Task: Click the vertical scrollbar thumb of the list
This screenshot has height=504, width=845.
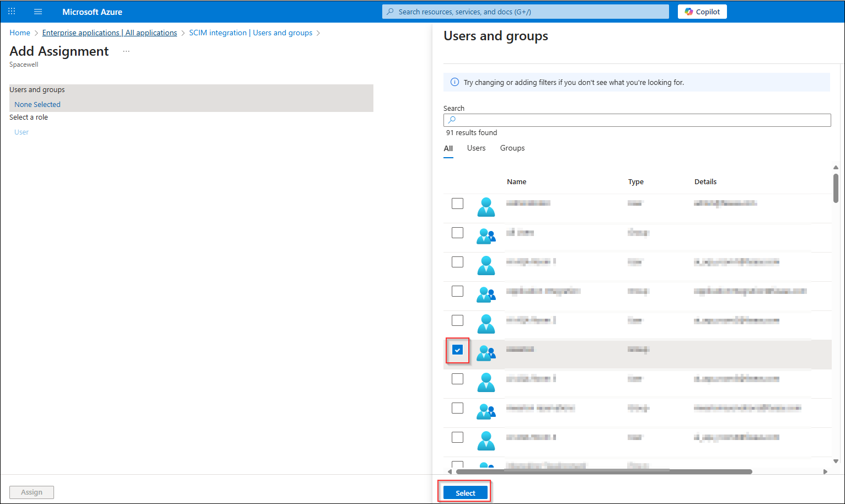Action: point(836,188)
